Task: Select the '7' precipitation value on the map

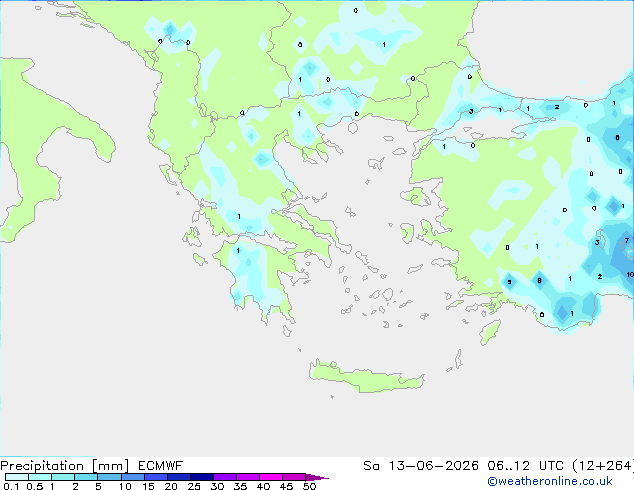Action: [627, 241]
